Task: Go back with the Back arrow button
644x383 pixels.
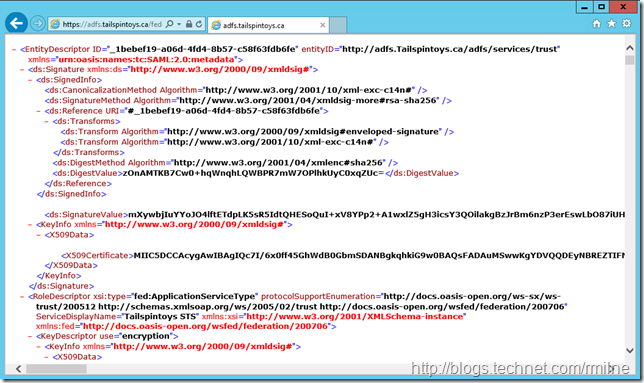Action: 16,23
